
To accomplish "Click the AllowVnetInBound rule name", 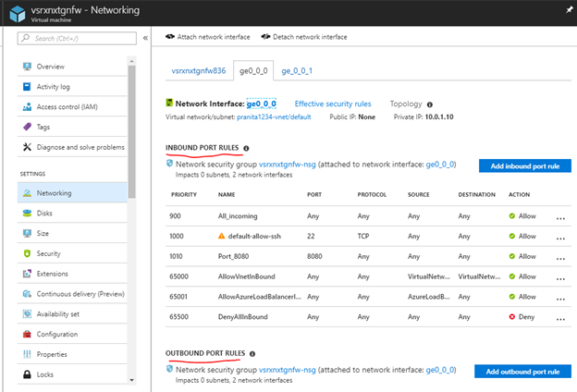I will 247,276.
